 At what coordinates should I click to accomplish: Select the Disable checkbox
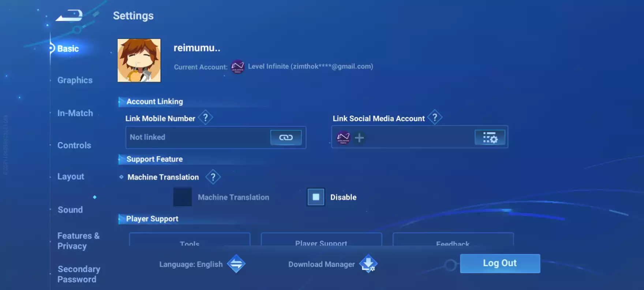coord(316,197)
